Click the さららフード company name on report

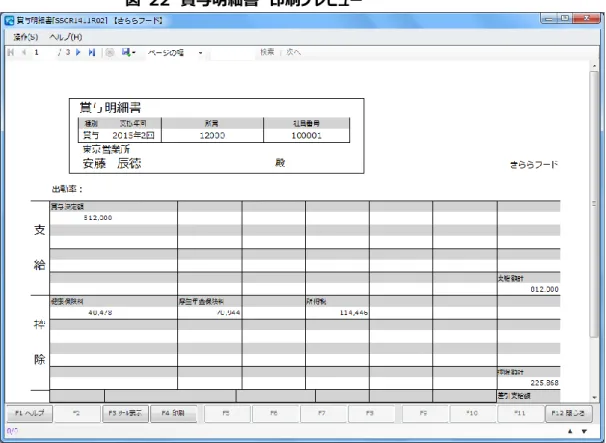click(x=534, y=165)
